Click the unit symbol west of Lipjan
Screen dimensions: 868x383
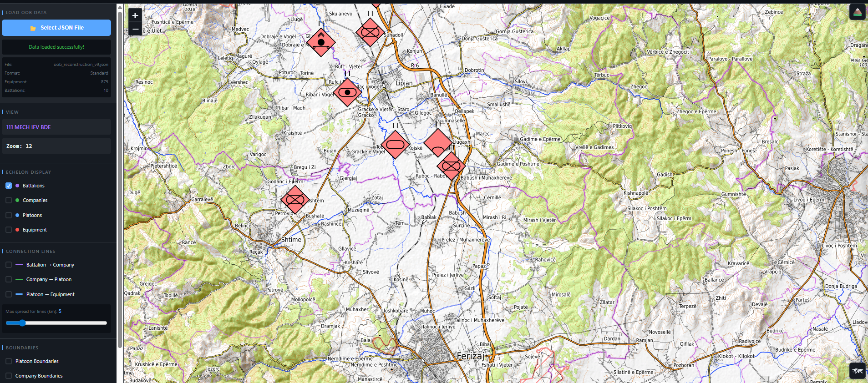pos(347,92)
